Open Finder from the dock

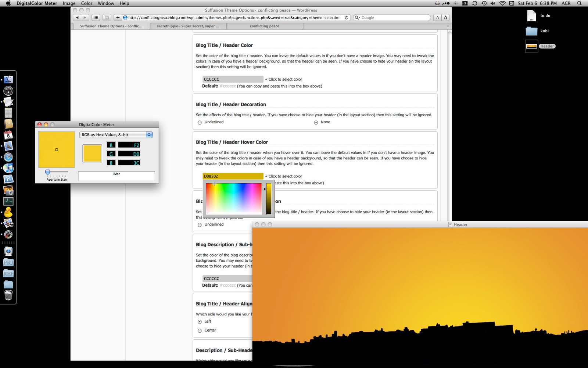tap(8, 79)
